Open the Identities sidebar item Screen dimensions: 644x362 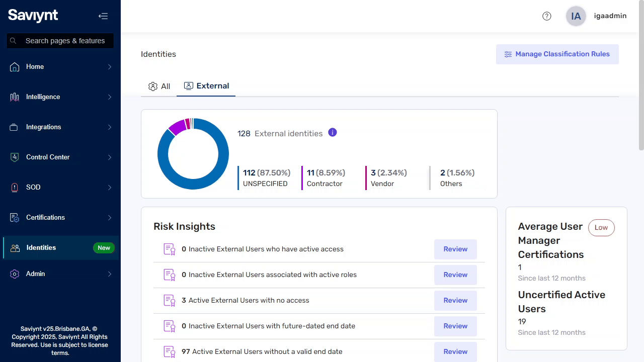(61, 248)
